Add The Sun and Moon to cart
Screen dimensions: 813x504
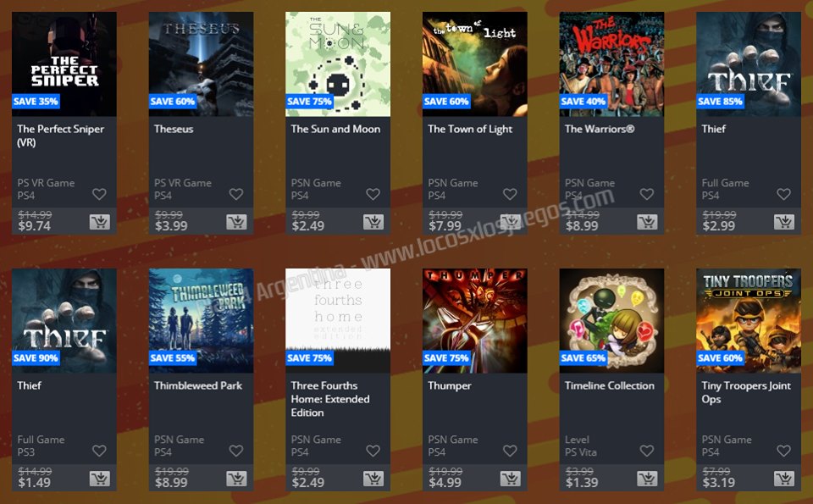[x=373, y=222]
